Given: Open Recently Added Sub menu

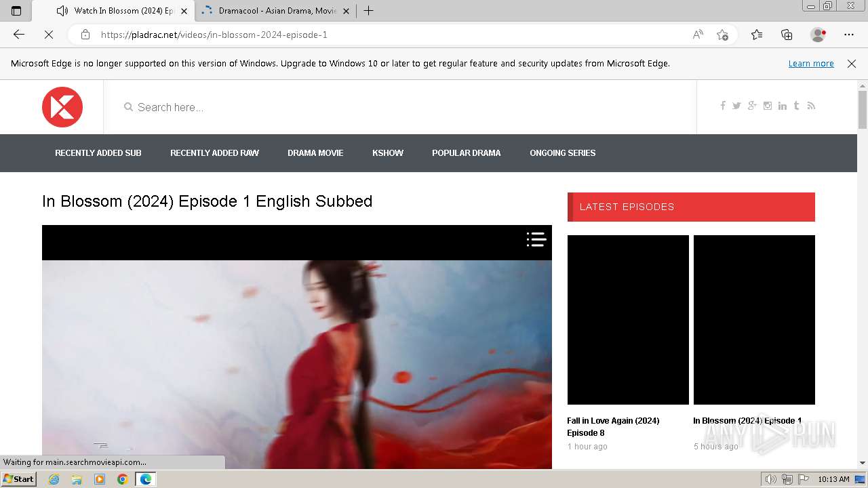Looking at the screenshot, I should coord(98,153).
